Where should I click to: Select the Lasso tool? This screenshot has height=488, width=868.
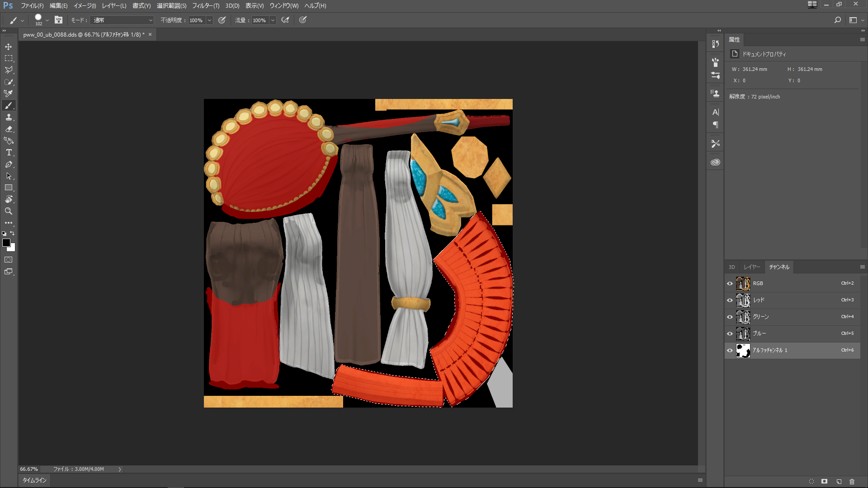click(9, 70)
